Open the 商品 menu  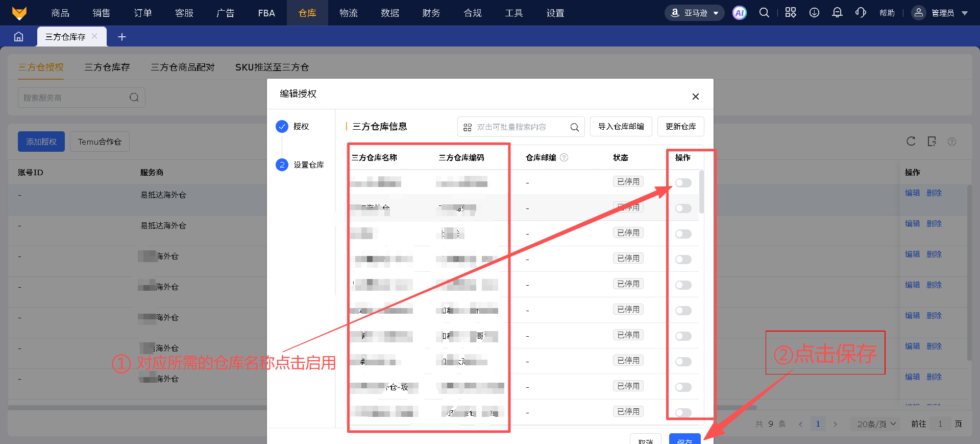(60, 13)
